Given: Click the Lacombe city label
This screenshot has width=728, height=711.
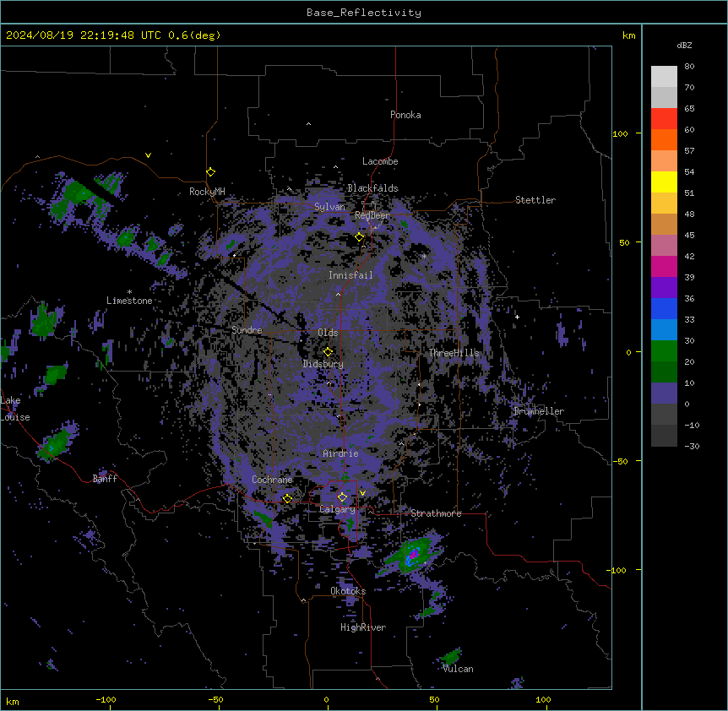Looking at the screenshot, I should point(380,161).
